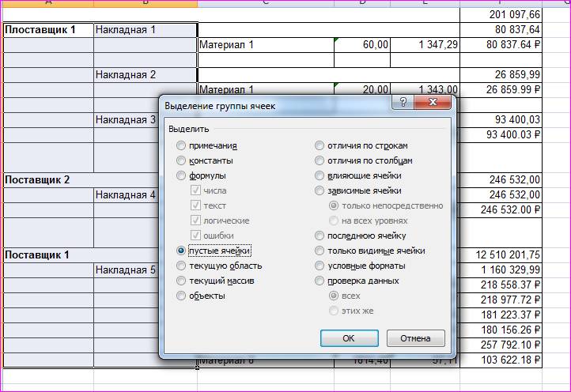The height and width of the screenshot is (392, 571).
Task: Choose the условные форматы option
Action: 320,266
